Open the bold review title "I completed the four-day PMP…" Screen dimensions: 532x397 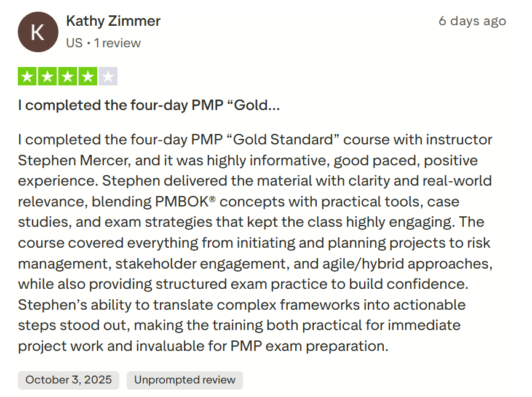click(x=149, y=105)
